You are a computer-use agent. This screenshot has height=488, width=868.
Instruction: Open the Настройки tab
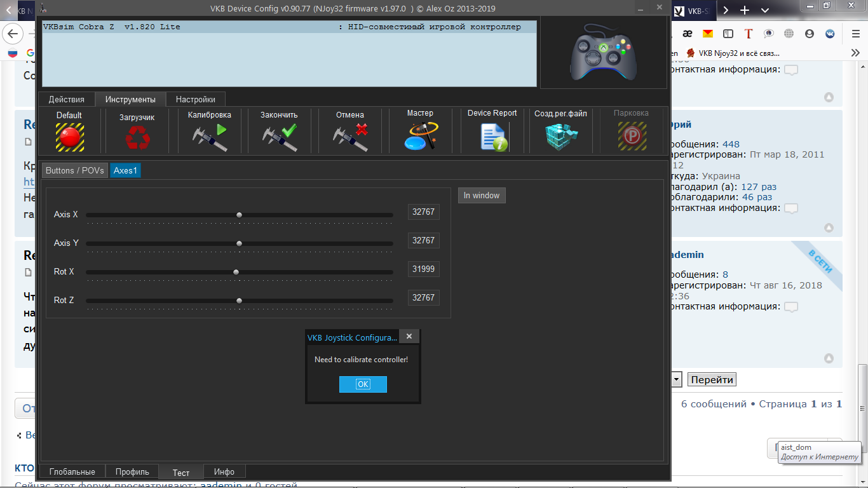point(196,99)
